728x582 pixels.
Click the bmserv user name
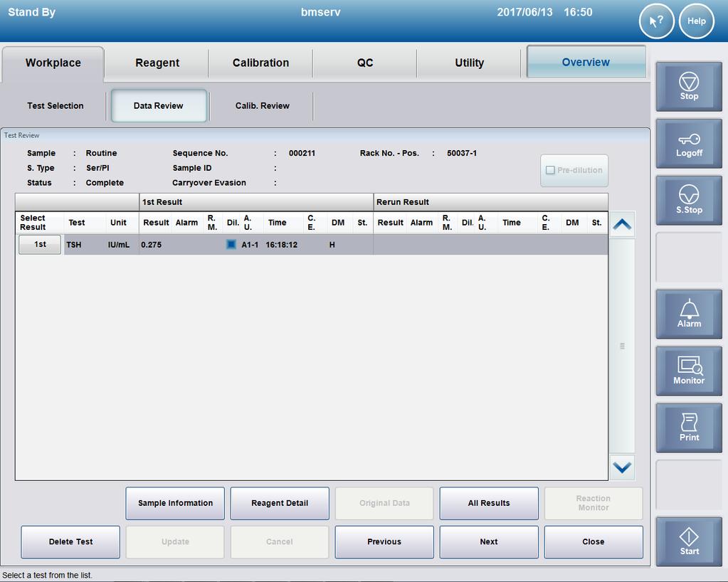(x=320, y=12)
